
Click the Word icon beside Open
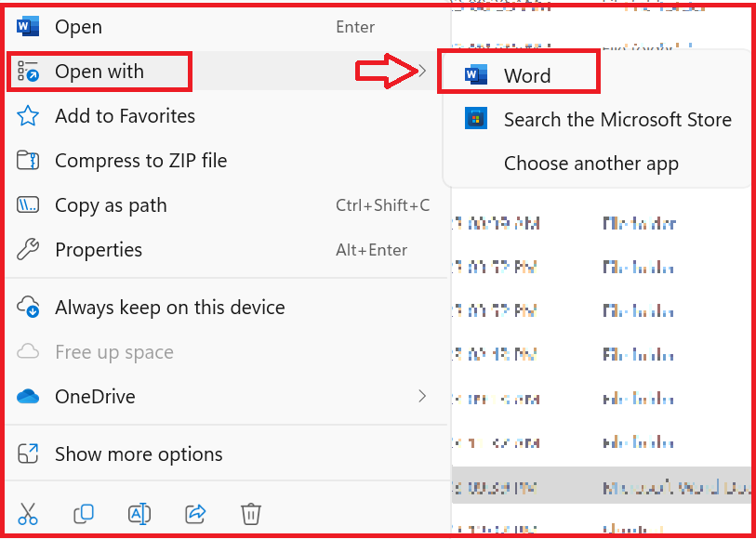[28, 27]
